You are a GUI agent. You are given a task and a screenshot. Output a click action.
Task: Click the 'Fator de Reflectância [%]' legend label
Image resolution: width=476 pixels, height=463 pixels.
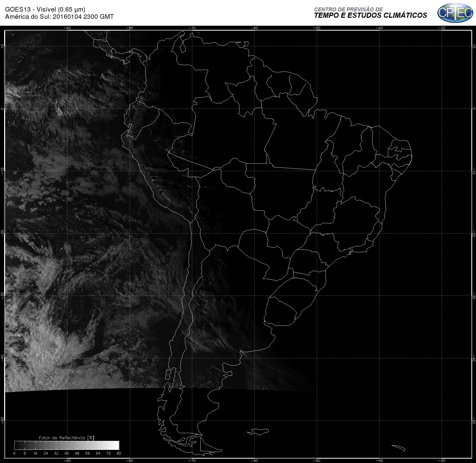(x=66, y=438)
